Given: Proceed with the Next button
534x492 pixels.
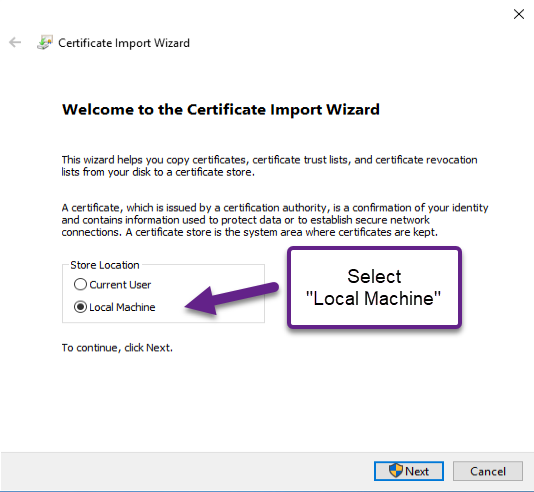Looking at the screenshot, I should [x=409, y=471].
